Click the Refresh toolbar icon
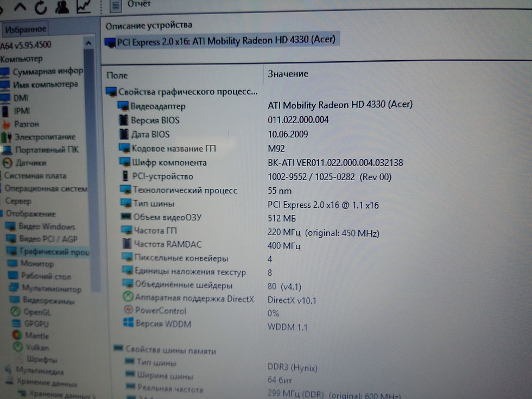Viewport: 532px width, 399px height. 41,7
